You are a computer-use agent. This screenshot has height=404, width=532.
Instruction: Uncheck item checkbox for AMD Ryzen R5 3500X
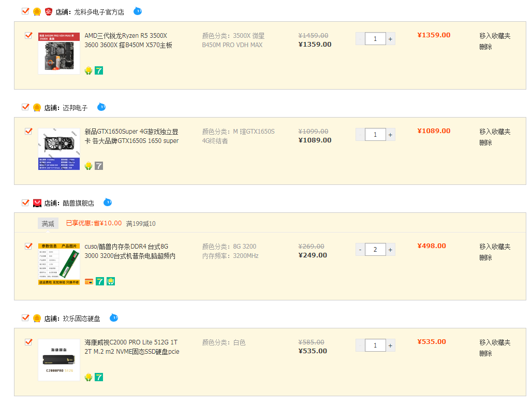click(x=29, y=35)
